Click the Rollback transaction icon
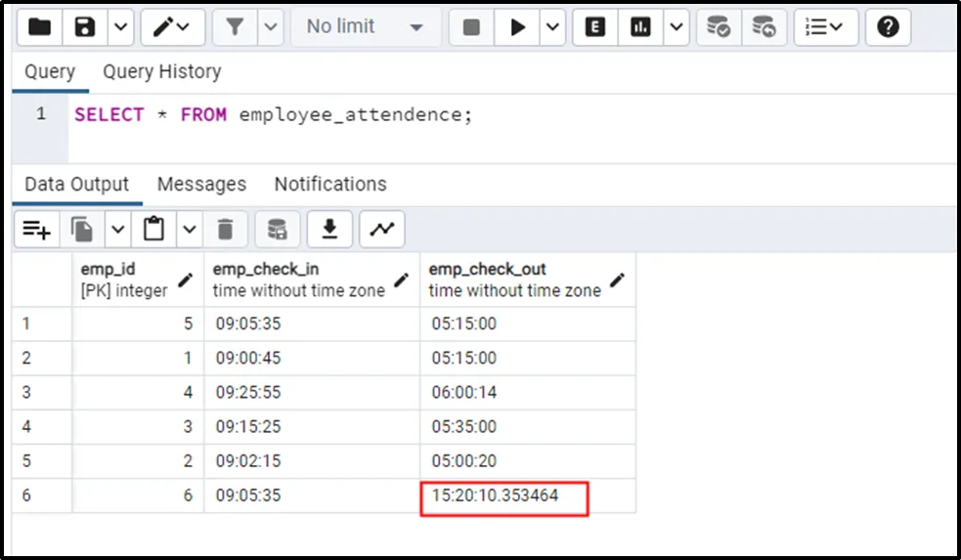Image resolution: width=961 pixels, height=560 pixels. point(764,26)
